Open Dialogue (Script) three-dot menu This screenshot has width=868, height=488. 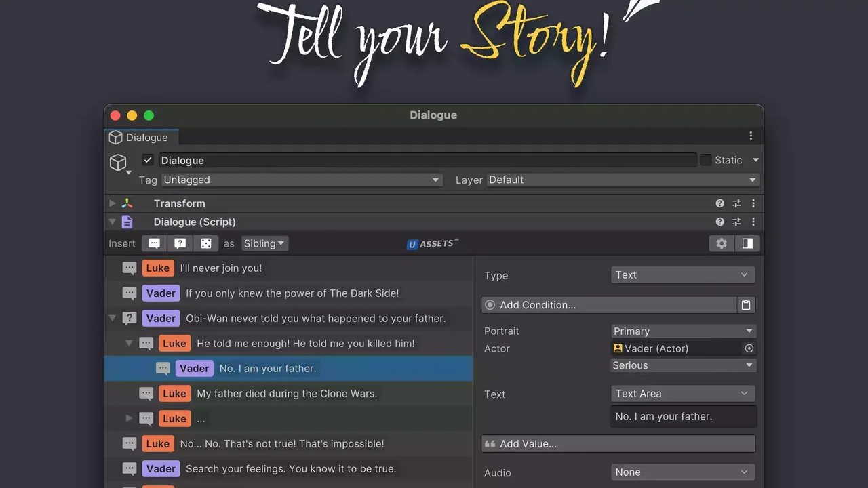tap(753, 222)
